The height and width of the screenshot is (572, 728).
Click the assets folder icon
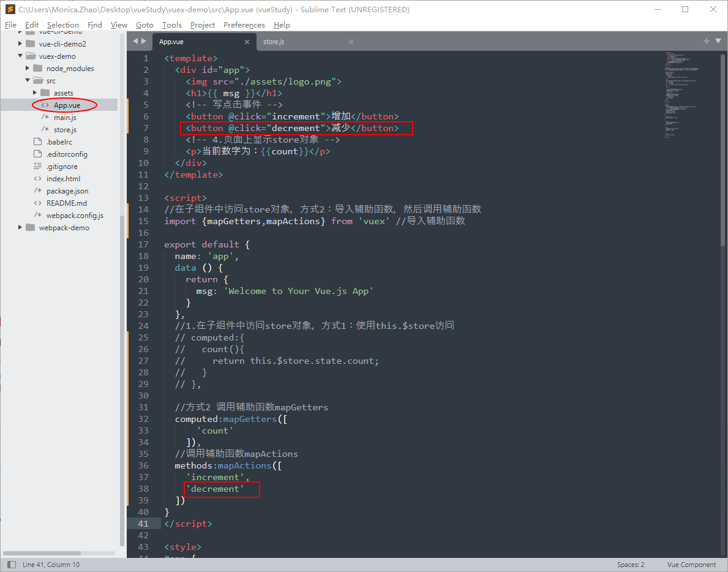[45, 92]
